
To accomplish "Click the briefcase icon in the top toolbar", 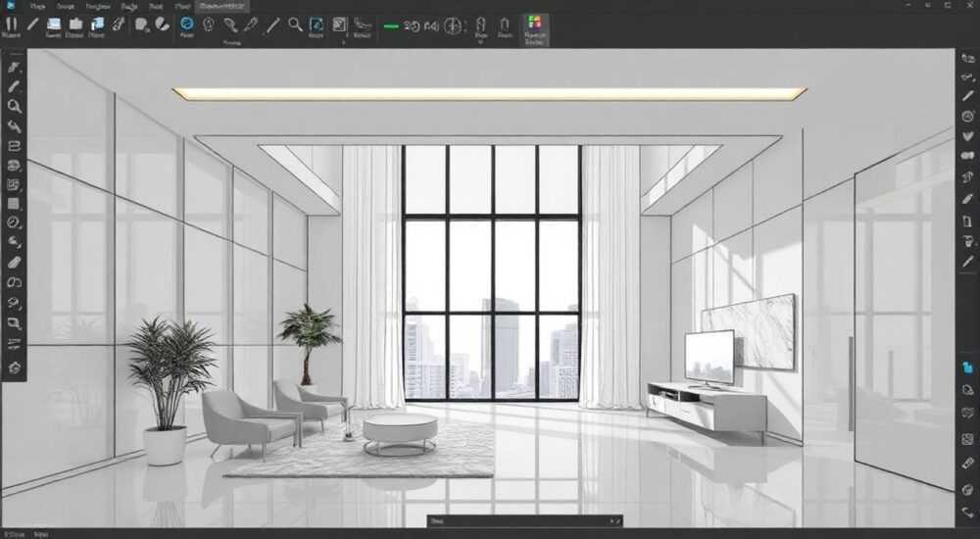I will tap(75, 24).
